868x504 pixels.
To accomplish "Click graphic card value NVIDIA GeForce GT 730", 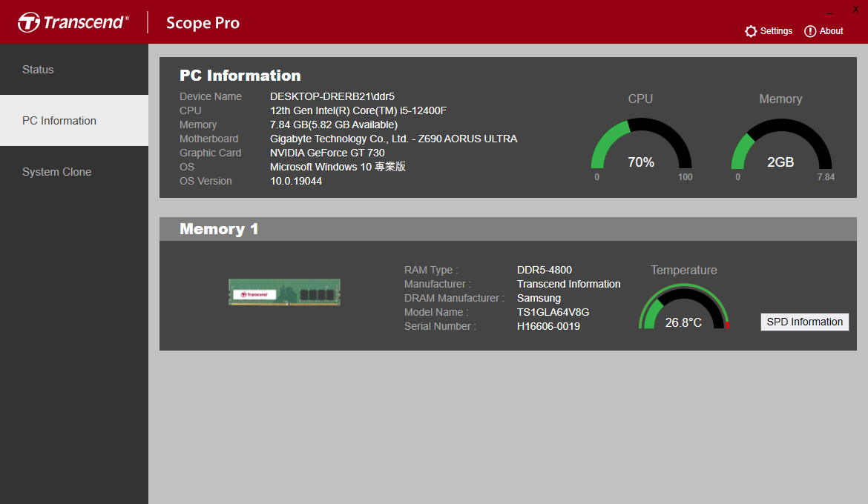I will click(x=327, y=153).
